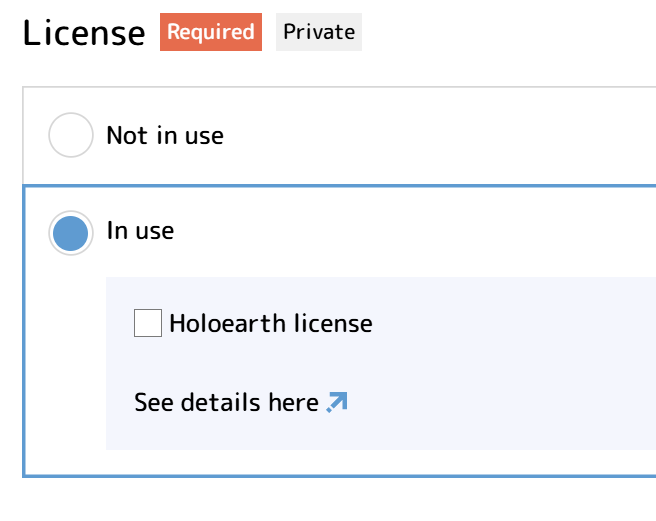
Task: Enable the empty checkbox beside Holoearth license
Action: [x=148, y=323]
